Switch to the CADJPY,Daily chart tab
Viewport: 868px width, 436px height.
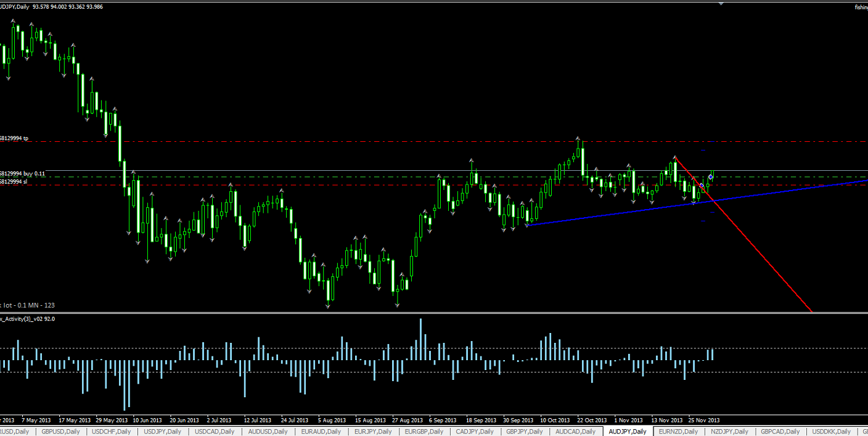click(475, 432)
